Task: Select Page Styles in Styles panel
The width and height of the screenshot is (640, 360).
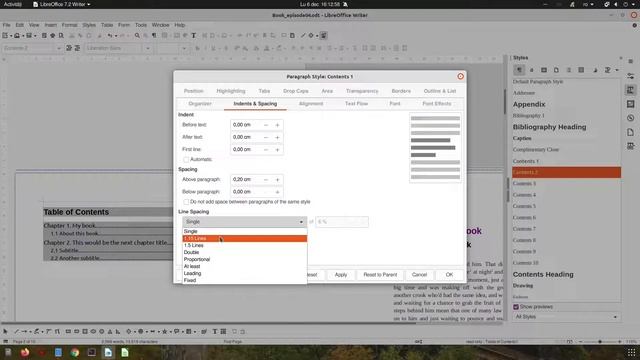Action: tap(556, 70)
